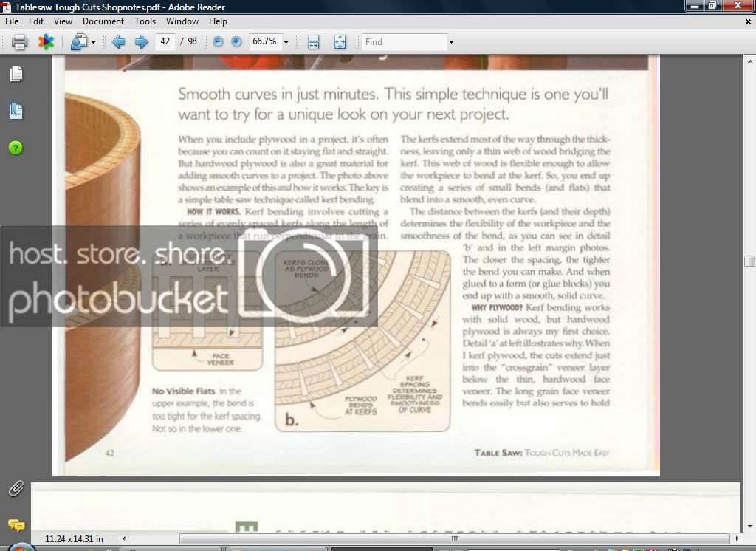This screenshot has width=756, height=551.
Task: Click the 66.7% zoom value box
Action: coord(265,41)
